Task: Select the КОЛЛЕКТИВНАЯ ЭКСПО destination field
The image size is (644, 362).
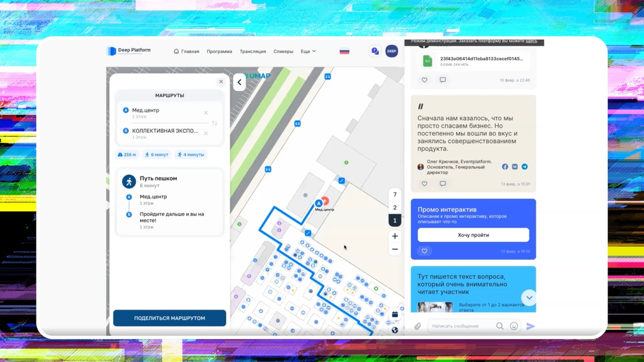Action: [x=163, y=133]
